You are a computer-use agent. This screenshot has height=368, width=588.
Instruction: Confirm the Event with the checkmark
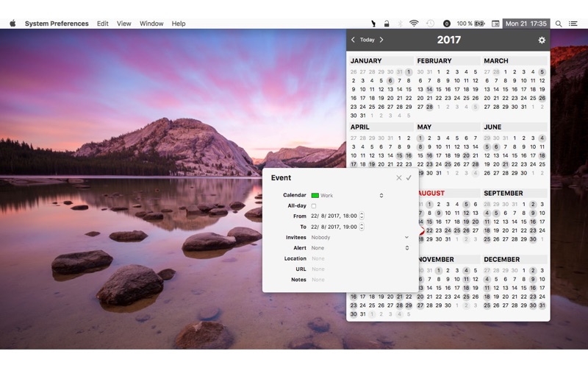coord(409,177)
